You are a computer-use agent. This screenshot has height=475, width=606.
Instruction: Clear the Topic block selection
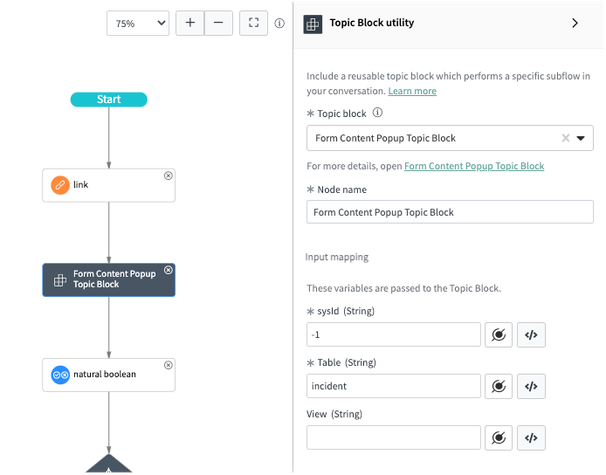tap(565, 138)
